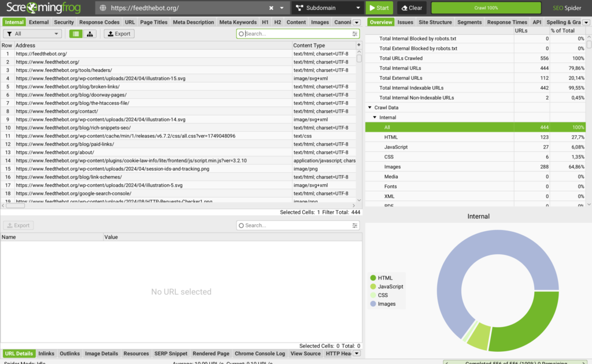Select the https://feedthebot.org/ row
This screenshot has height=364, width=592.
(178, 54)
